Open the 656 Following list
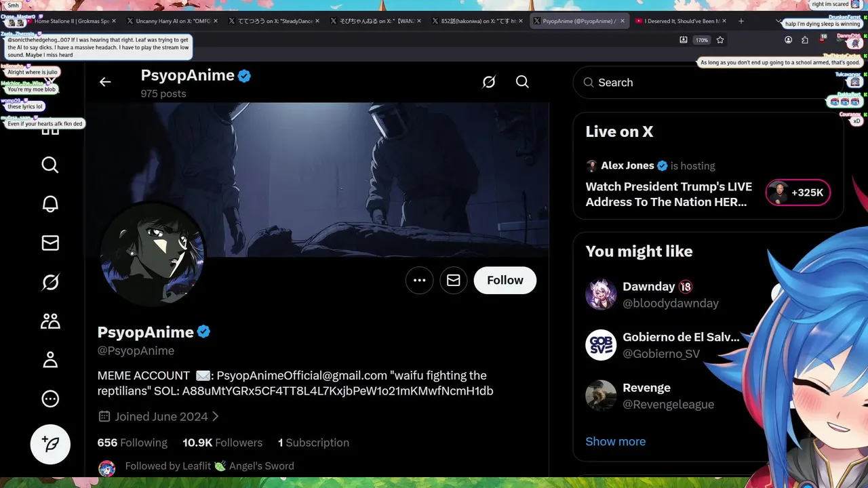Image resolution: width=868 pixels, height=488 pixels. point(132,443)
